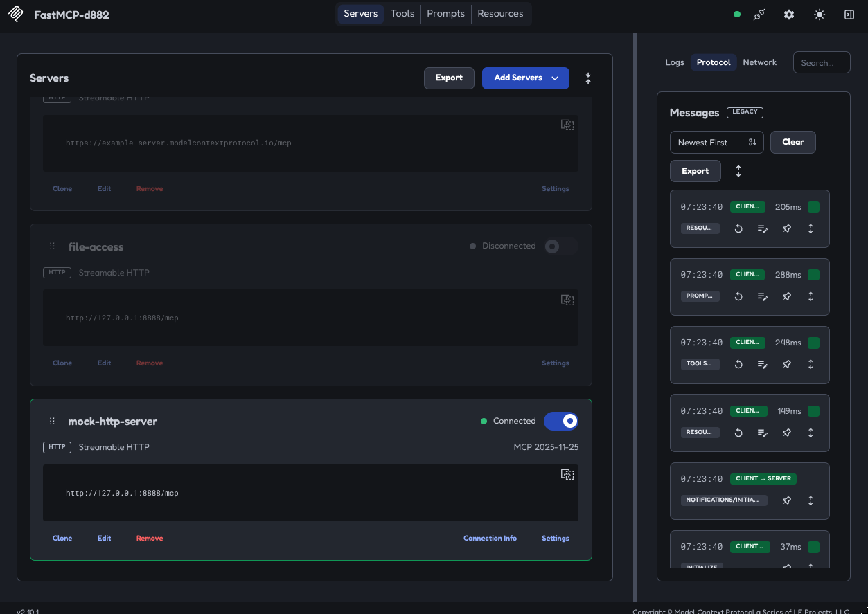Edit and resend the 205ms message

click(763, 228)
